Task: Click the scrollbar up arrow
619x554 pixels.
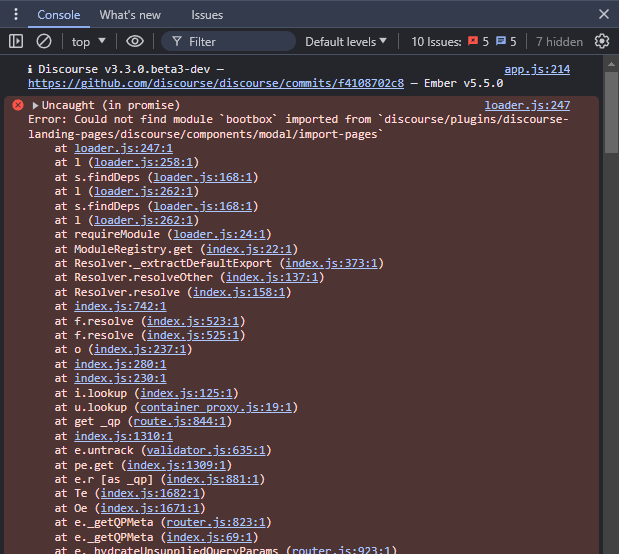Action: [x=611, y=64]
